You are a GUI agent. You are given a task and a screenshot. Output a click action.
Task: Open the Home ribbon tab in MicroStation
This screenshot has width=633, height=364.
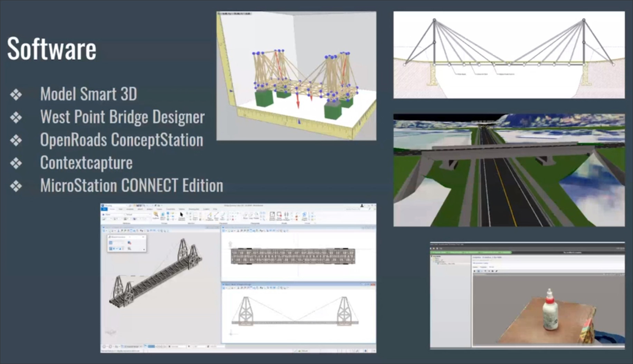[112, 209]
